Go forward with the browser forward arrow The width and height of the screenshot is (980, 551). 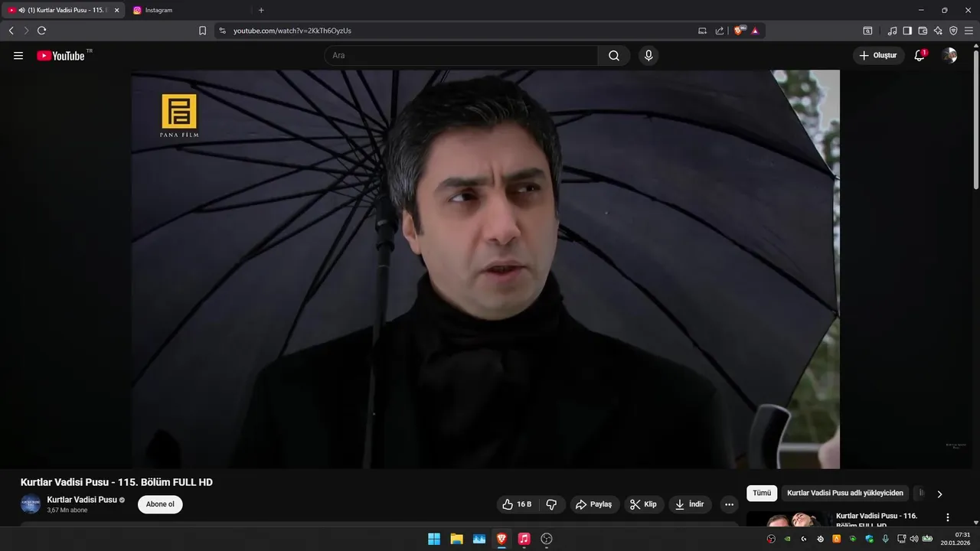tap(26, 31)
